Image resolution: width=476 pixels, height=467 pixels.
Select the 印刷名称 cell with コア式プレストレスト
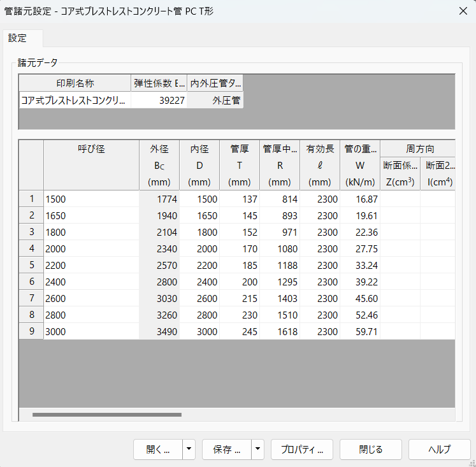point(75,100)
